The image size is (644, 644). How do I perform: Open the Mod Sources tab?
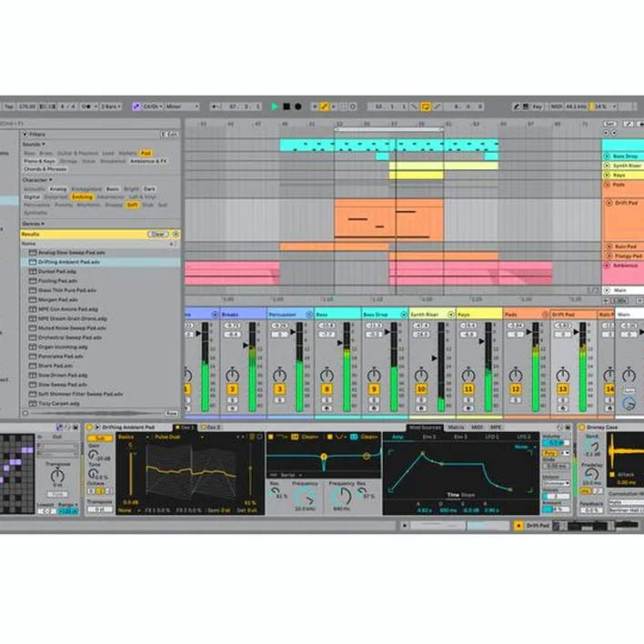coord(425,428)
